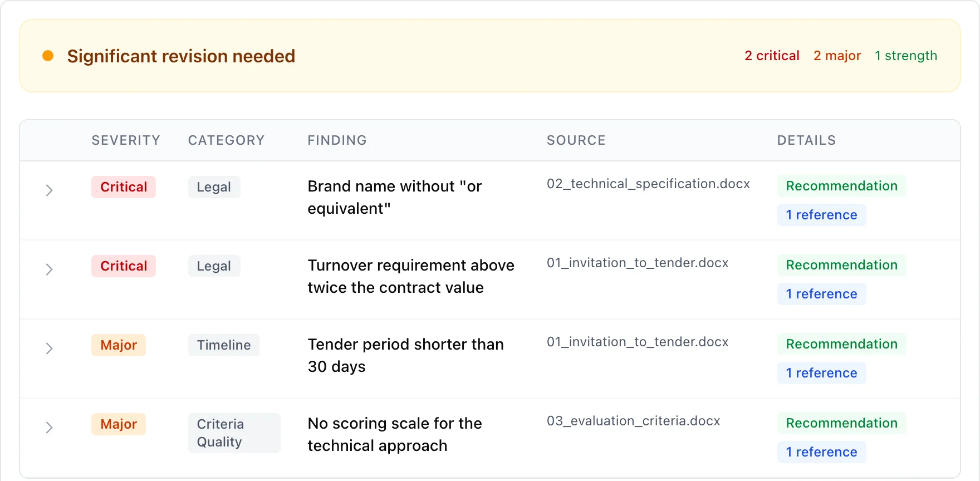Click Major badge on No scoring scale row
Viewport: 980px width, 481px height.
tap(119, 424)
